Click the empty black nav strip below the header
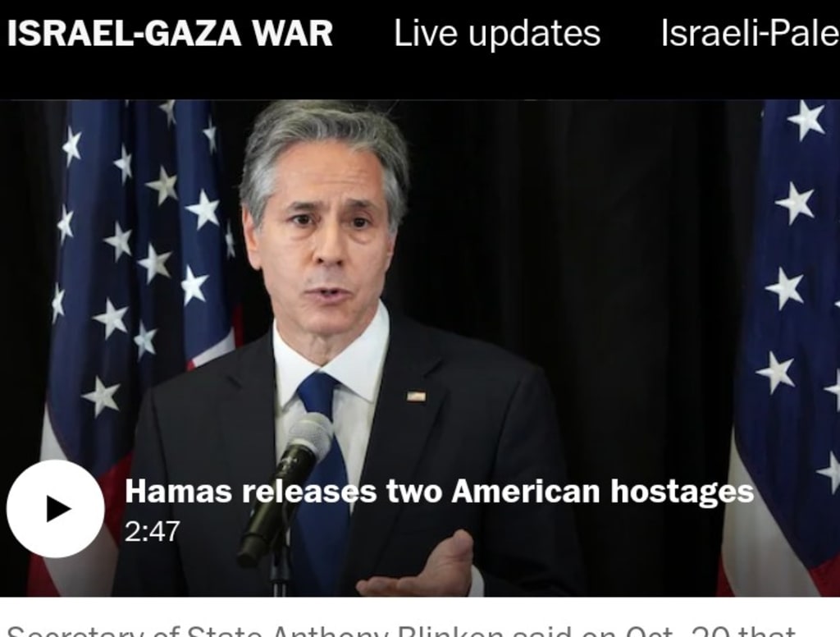Image resolution: width=840 pixels, height=637 pixels. pos(420,80)
